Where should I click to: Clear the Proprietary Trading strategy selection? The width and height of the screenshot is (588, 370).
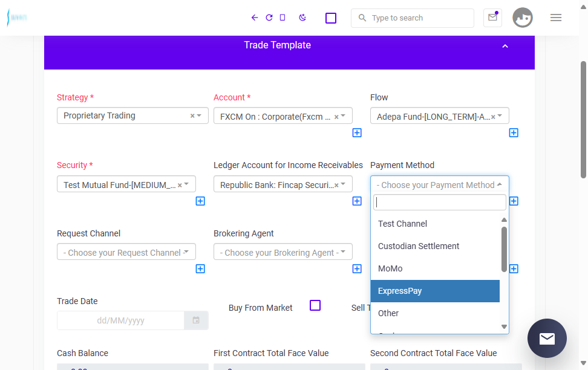coord(192,116)
